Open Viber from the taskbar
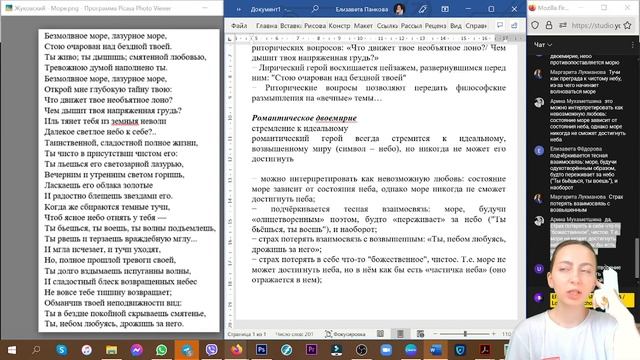The image size is (640, 360). (211, 350)
